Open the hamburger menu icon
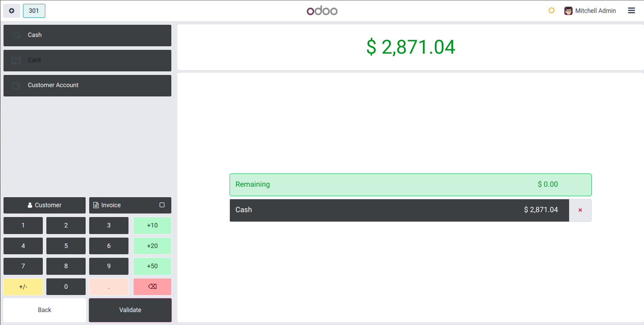The width and height of the screenshot is (644, 325). [x=631, y=11]
